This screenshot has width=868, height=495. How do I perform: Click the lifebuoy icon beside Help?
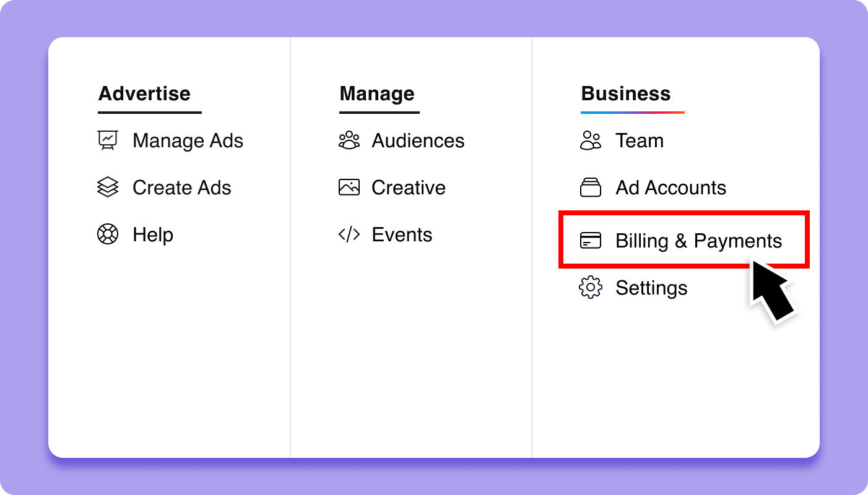click(108, 235)
